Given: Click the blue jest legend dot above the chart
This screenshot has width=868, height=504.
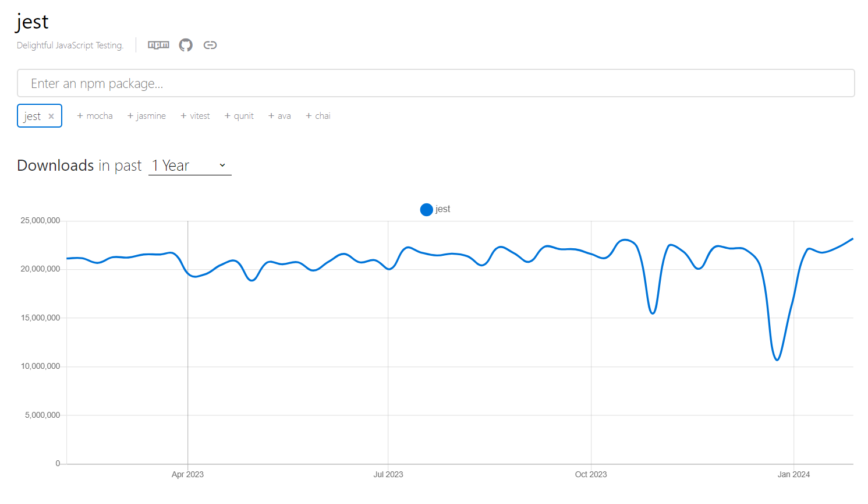Looking at the screenshot, I should [426, 209].
